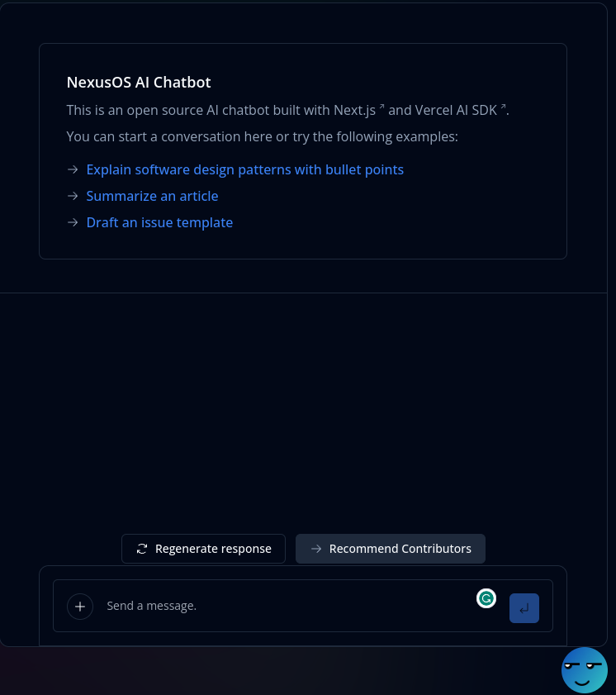Screen dimensions: 616x695
Task: Click the NexusOS AI Chatbot heading
Action: click(139, 83)
